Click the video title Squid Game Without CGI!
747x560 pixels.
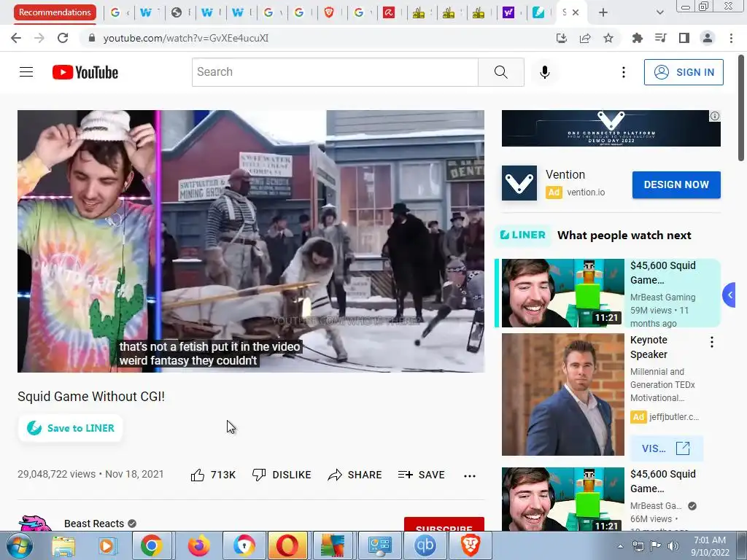91,397
